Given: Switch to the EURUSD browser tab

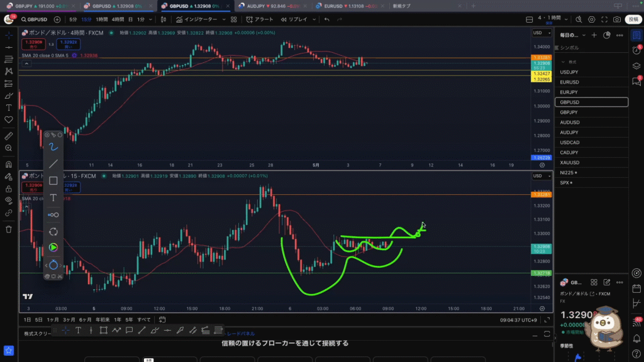Looking at the screenshot, I should [349, 6].
